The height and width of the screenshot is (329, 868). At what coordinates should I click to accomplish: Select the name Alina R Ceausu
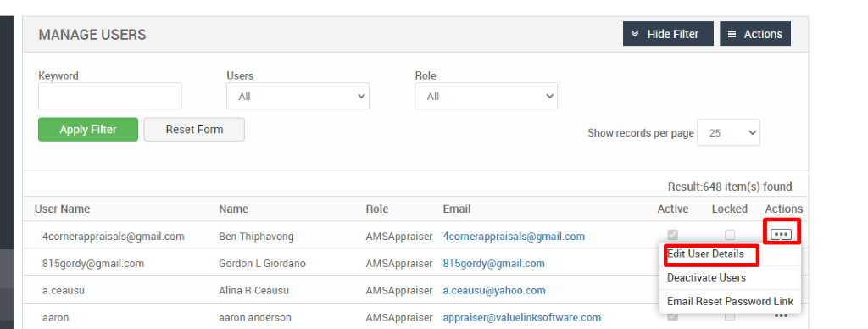point(254,290)
